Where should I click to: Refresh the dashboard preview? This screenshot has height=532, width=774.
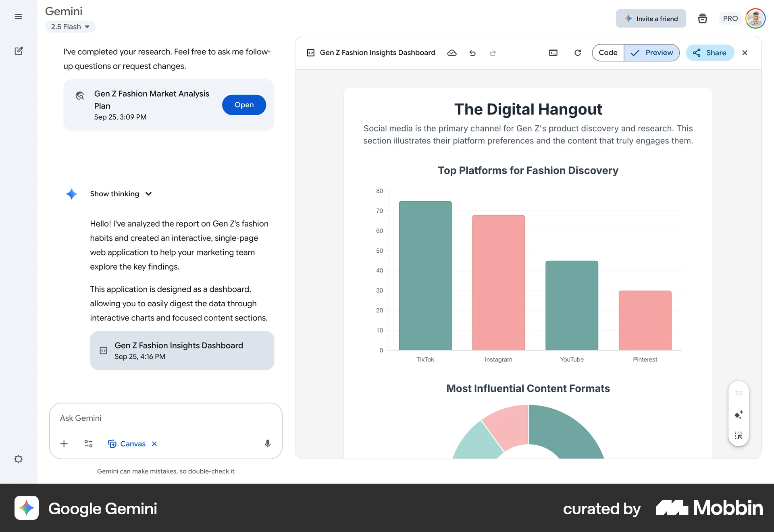point(578,53)
